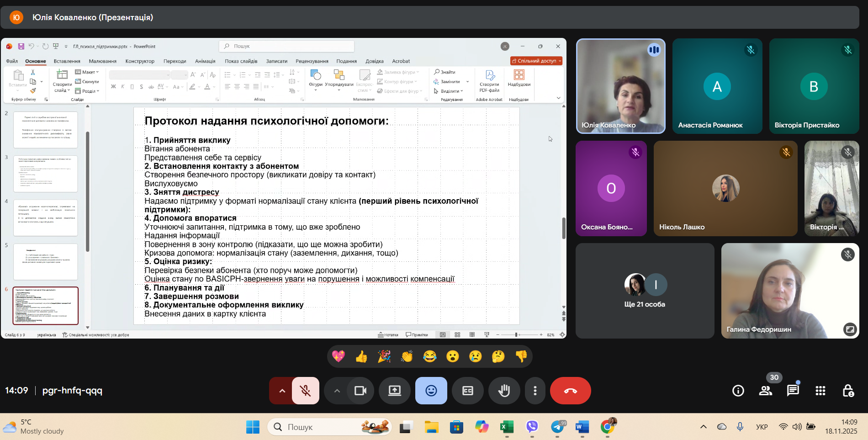Click the red leave call button
868x440 pixels.
point(570,391)
